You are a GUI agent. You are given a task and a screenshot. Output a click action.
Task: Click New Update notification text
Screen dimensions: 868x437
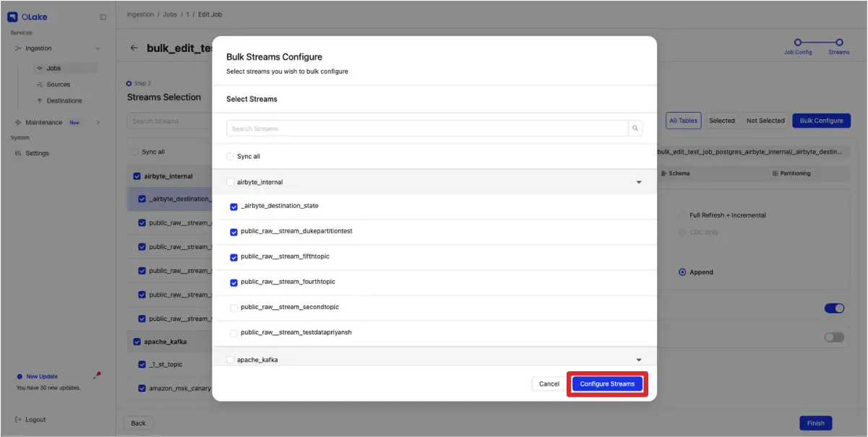[42, 376]
